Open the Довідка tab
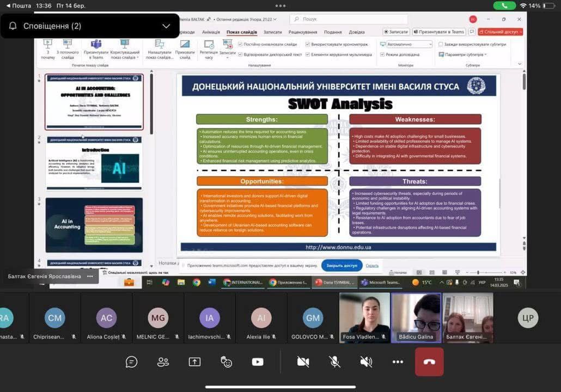Image resolution: width=561 pixels, height=392 pixels. pyautogui.click(x=357, y=32)
